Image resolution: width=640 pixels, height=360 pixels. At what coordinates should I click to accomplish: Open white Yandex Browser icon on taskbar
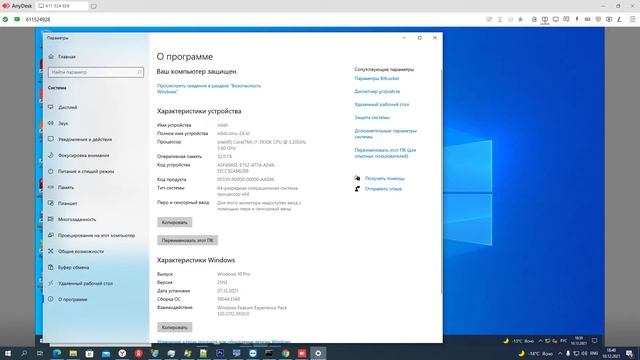[122, 353]
